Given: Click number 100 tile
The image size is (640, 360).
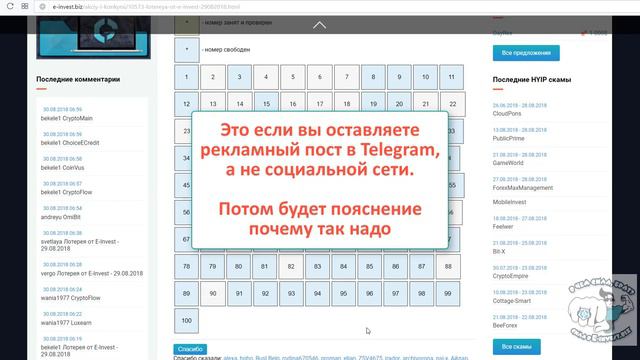Looking at the screenshot, I should click(187, 321).
